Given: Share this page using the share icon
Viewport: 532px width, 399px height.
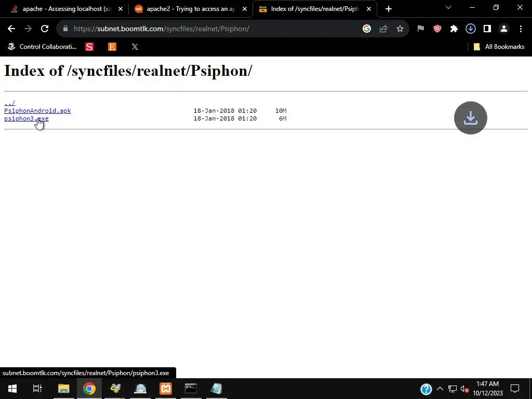Looking at the screenshot, I should tap(383, 29).
